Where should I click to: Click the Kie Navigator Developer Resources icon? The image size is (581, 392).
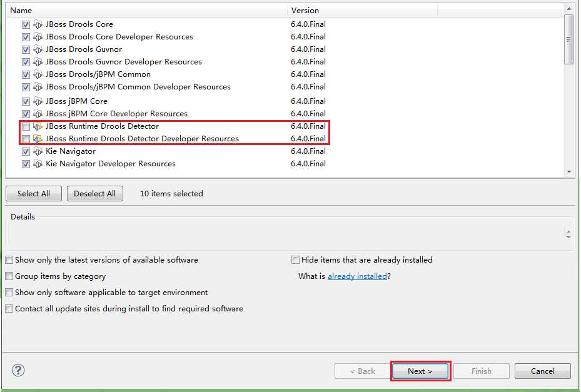[38, 164]
